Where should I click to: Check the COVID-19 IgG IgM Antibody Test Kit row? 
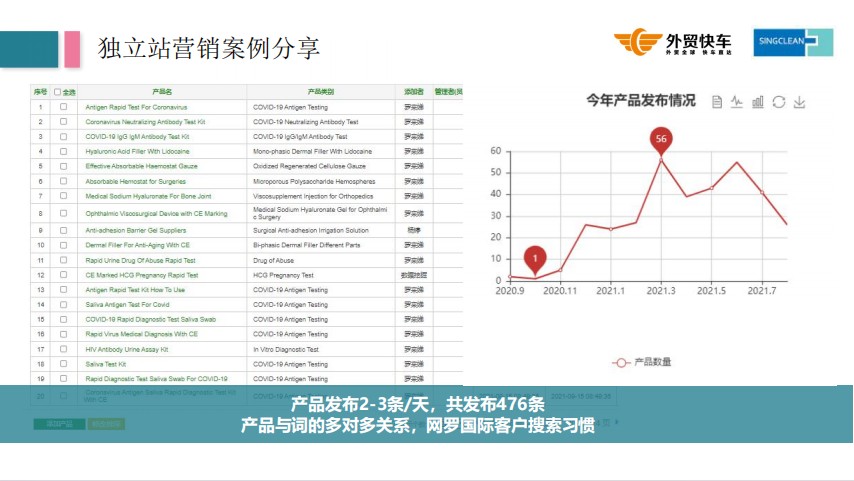[64, 136]
